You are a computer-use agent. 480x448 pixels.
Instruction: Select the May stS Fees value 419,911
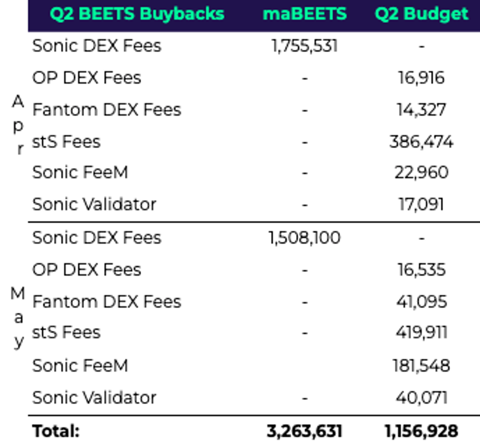[x=421, y=332]
